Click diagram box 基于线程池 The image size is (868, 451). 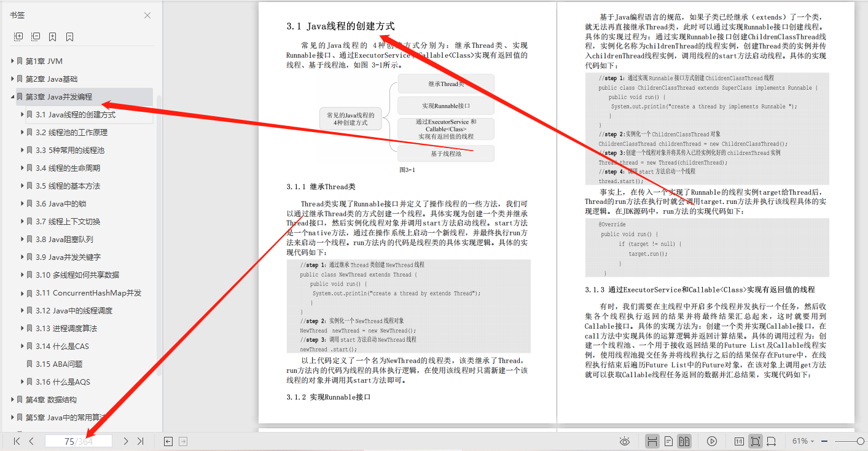pyautogui.click(x=446, y=154)
